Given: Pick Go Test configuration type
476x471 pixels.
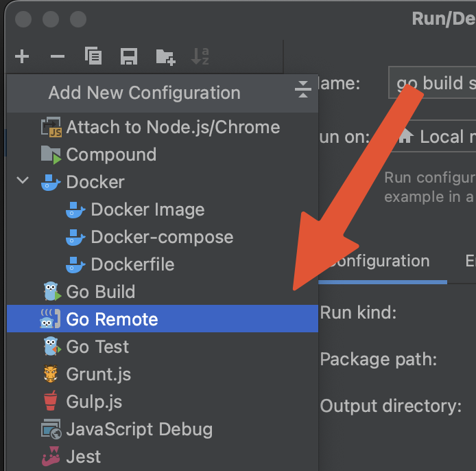Looking at the screenshot, I should tap(163, 347).
